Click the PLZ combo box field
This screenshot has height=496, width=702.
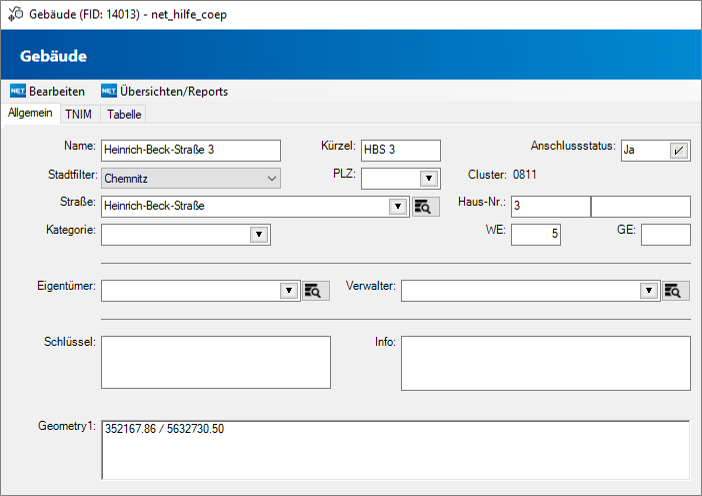point(401,179)
